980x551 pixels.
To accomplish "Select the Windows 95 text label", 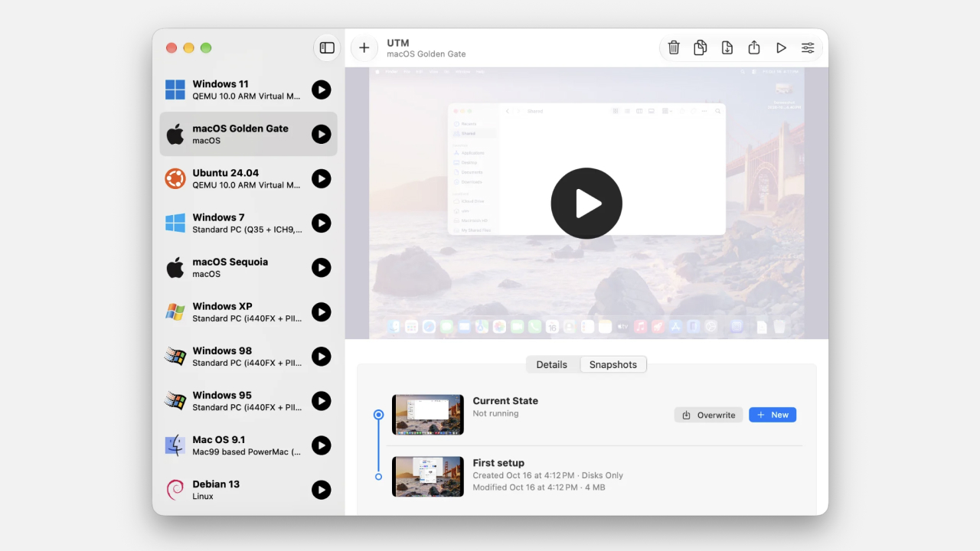I will 222,395.
